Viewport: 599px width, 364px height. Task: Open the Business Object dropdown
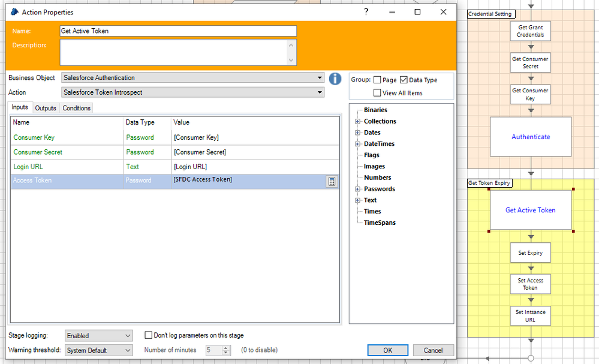192,78
